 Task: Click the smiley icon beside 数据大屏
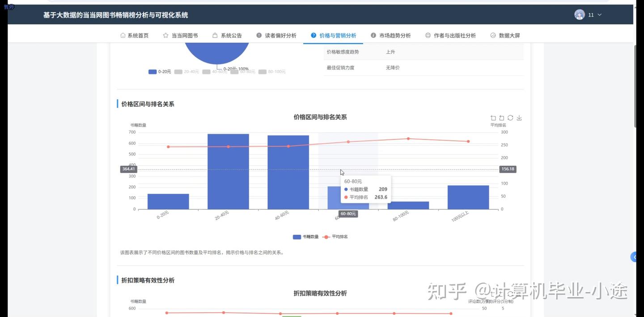[x=493, y=35]
